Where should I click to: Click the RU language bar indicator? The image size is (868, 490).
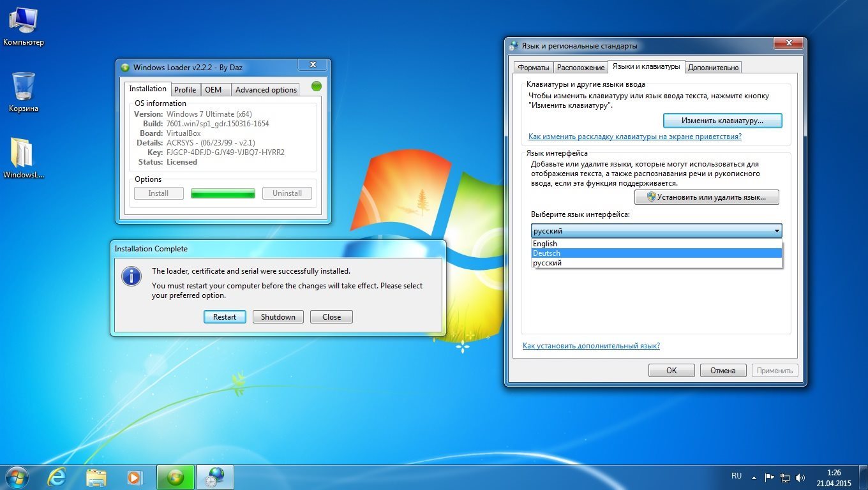pyautogui.click(x=737, y=476)
